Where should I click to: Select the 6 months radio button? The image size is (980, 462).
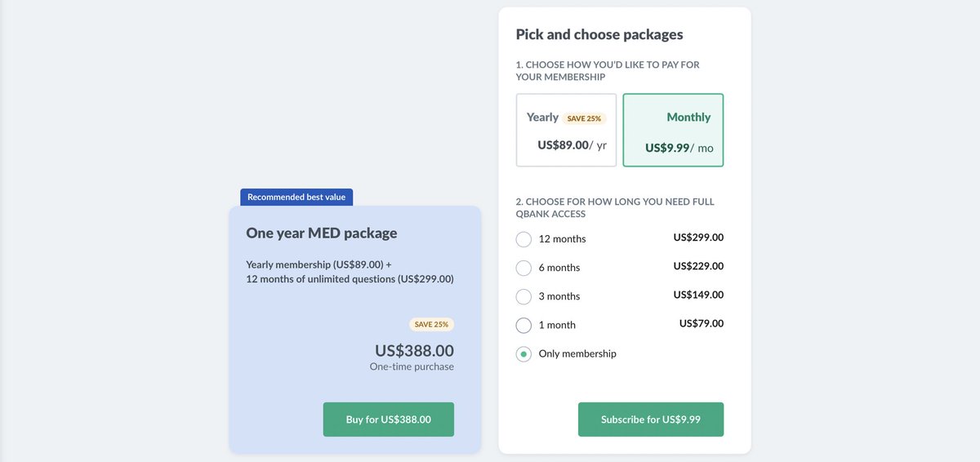(x=523, y=268)
